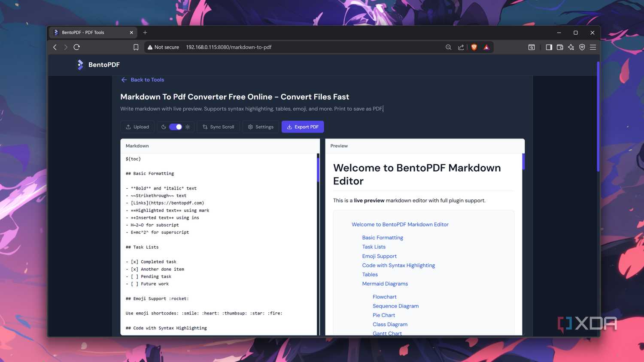Screen dimensions: 644x362
Task: Open Brave Wallet
Action: [560, 47]
